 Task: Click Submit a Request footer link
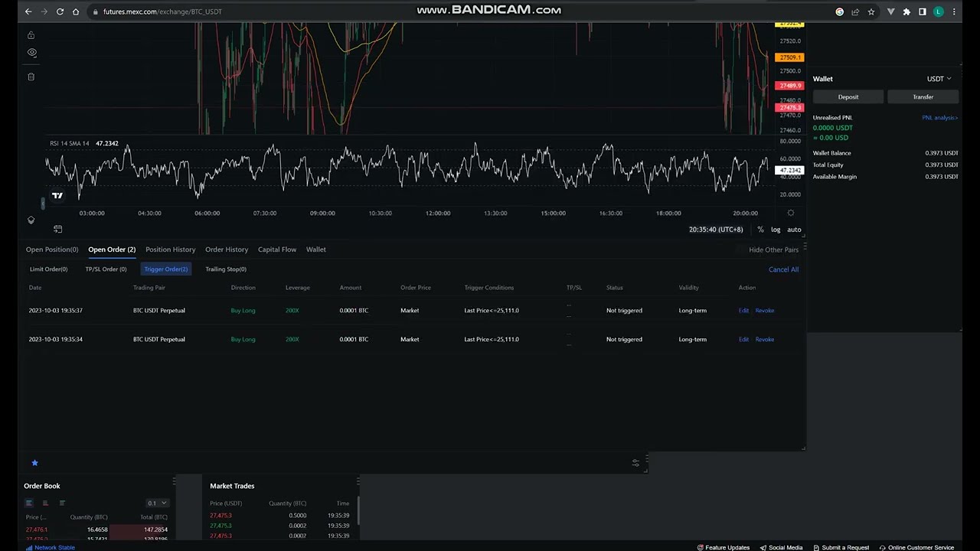[x=841, y=547]
